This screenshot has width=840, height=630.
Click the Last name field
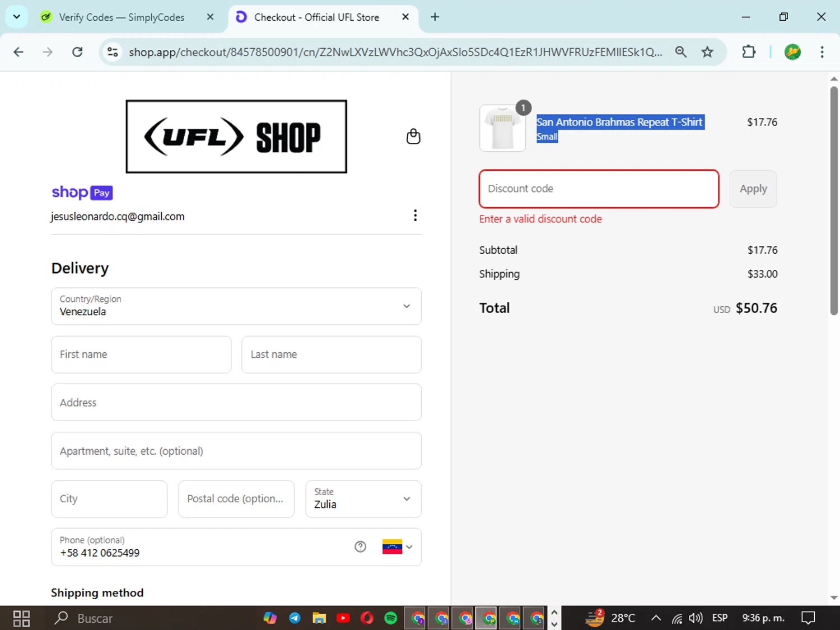tap(332, 354)
